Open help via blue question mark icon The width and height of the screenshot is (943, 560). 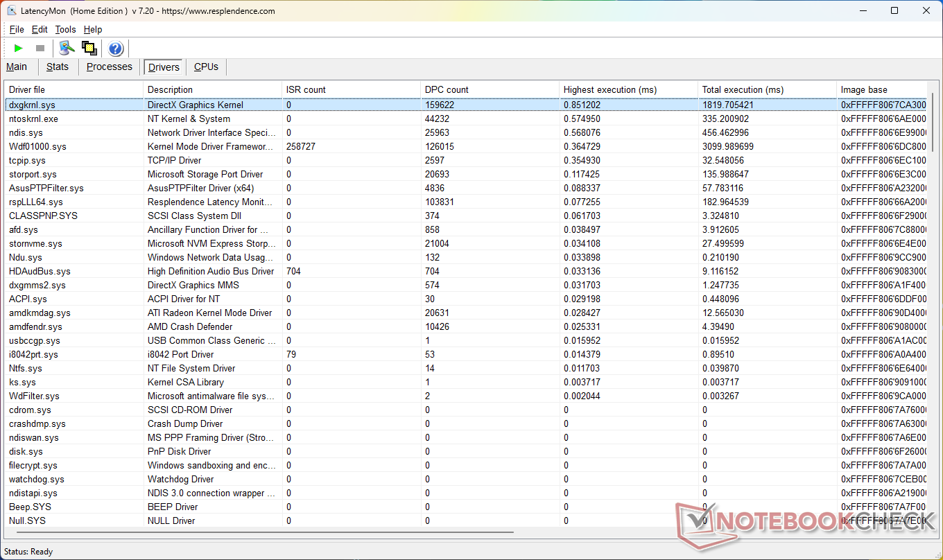pyautogui.click(x=116, y=48)
